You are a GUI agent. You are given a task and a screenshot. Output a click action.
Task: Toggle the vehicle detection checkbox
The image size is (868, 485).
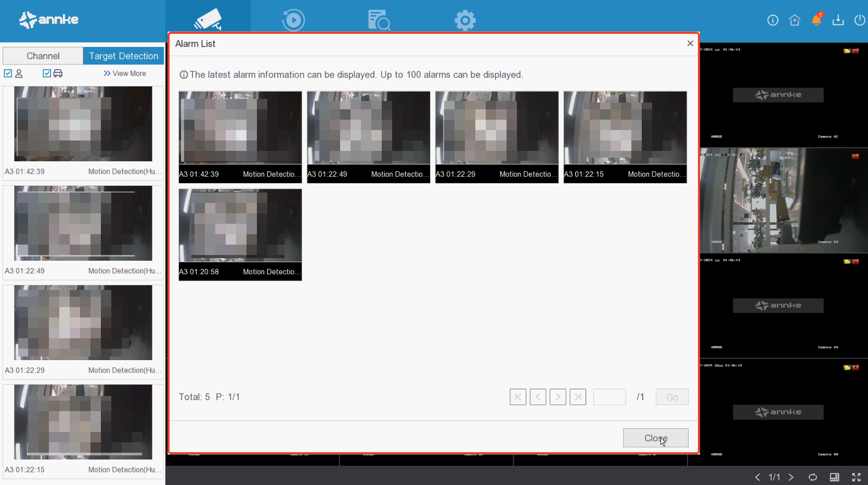click(x=47, y=73)
